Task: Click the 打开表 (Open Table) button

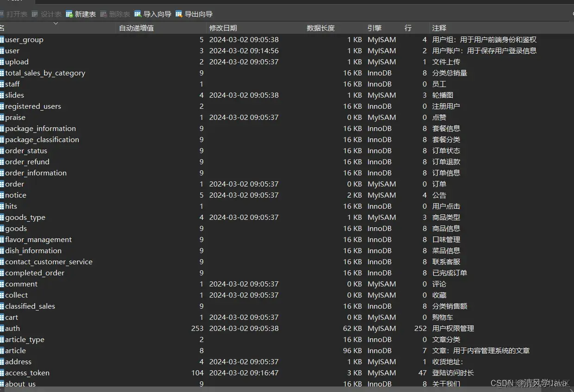Action: point(14,14)
